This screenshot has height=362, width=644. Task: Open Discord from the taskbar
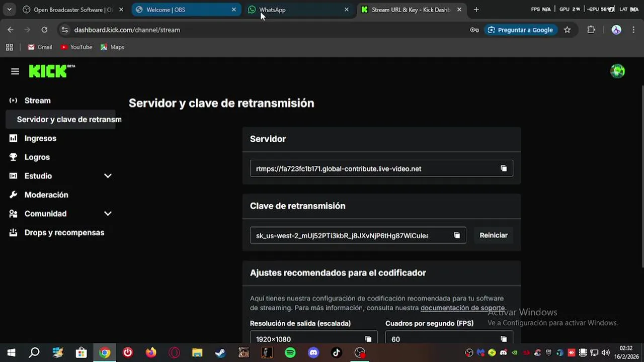(x=313, y=353)
